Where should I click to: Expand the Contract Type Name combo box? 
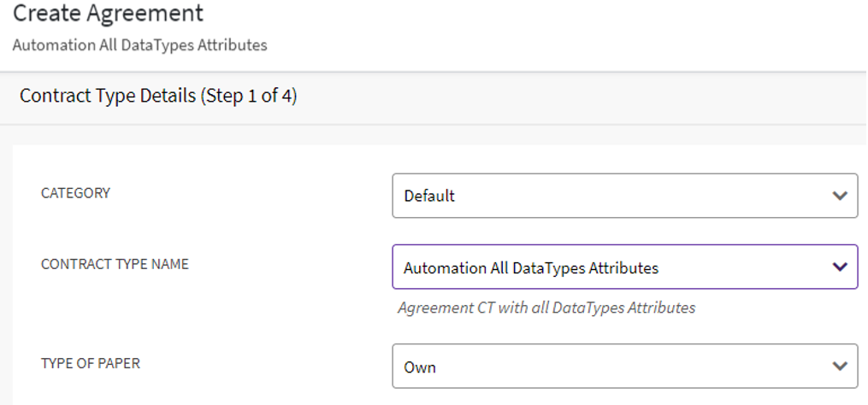click(x=624, y=267)
